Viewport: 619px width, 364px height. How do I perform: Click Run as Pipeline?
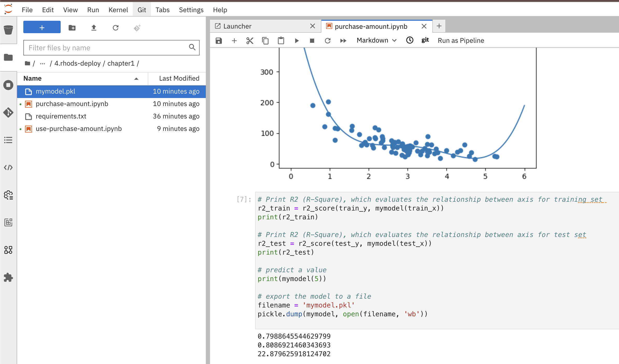(x=461, y=40)
